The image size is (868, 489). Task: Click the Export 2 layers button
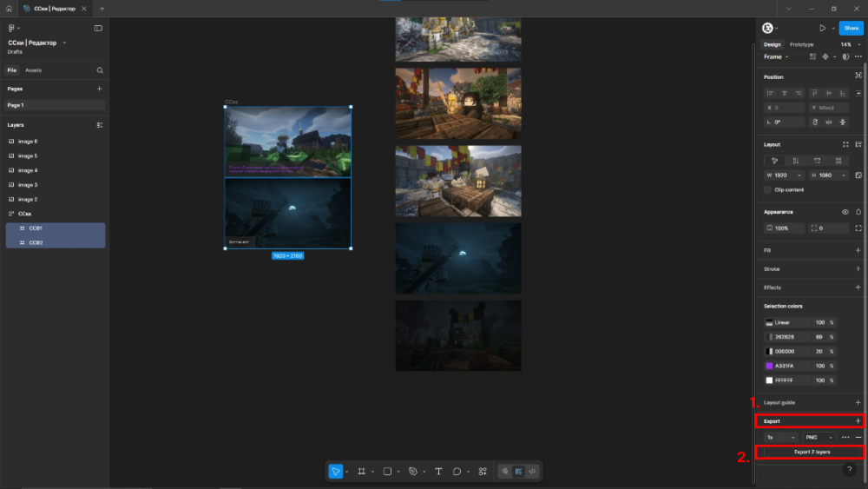tap(812, 452)
